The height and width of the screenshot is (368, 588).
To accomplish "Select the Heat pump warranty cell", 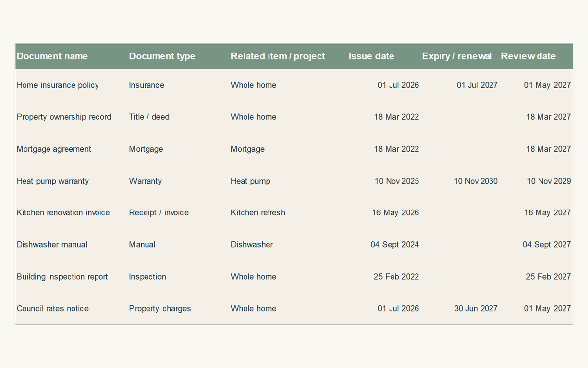I will (x=53, y=181).
